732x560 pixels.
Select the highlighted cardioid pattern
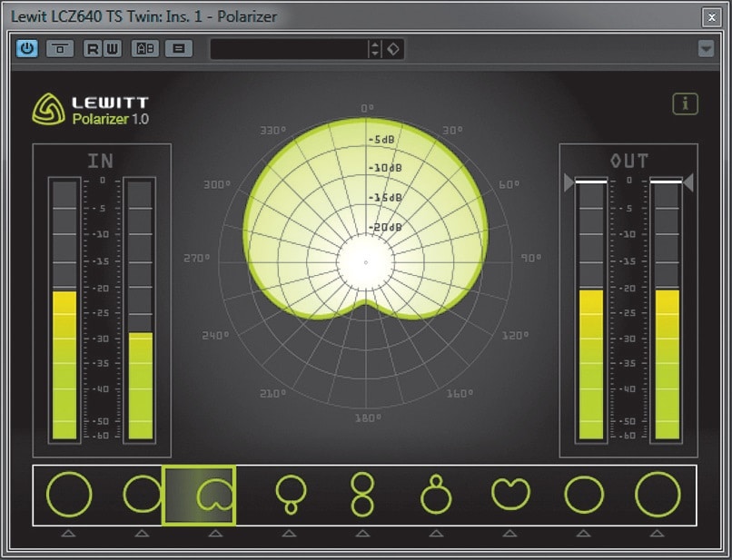199,496
